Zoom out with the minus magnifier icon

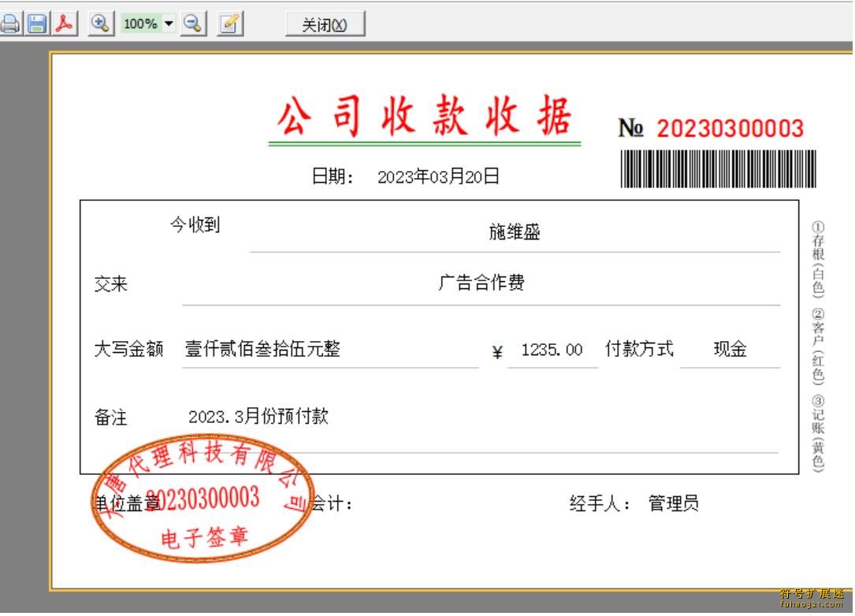194,24
